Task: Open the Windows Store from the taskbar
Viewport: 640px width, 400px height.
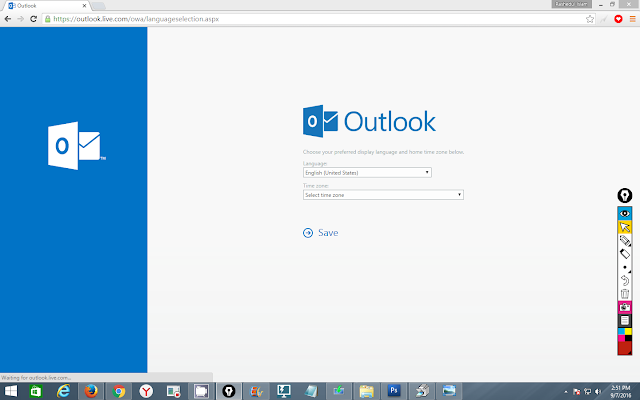Action: pyautogui.click(x=36, y=391)
